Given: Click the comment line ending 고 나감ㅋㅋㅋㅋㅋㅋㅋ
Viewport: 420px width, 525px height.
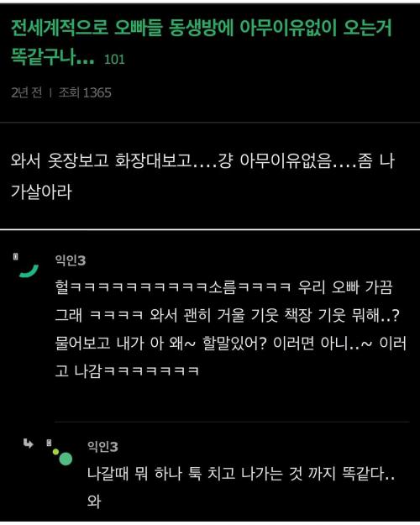Looking at the screenshot, I should 128,371.
